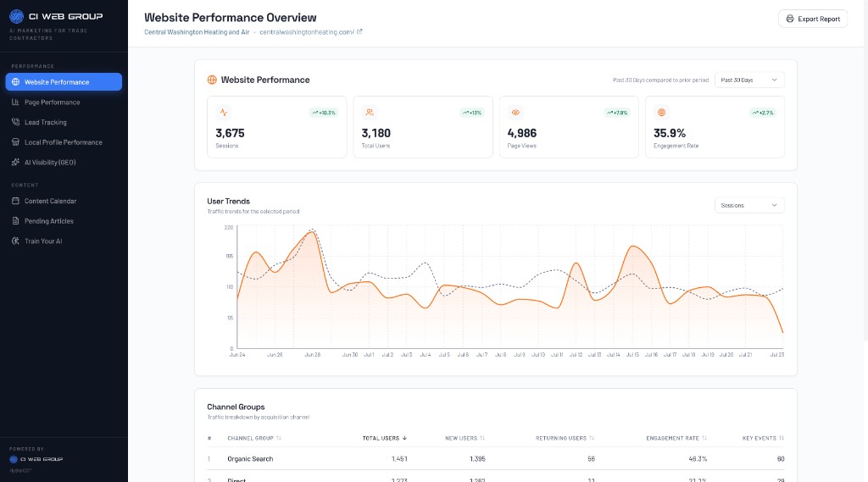Click the +2.7% change badge on Engagement Rate
Screen dimensions: 868x482
[x=763, y=113]
